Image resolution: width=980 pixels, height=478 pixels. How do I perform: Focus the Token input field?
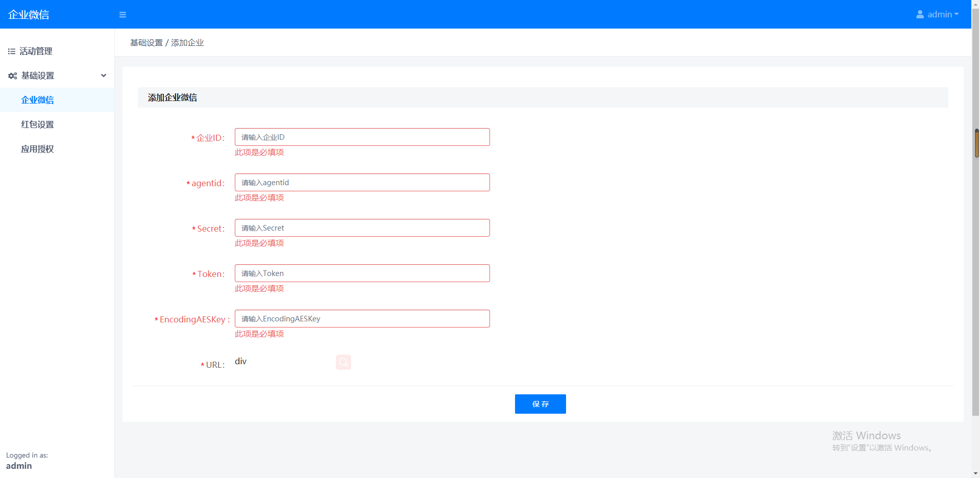point(362,273)
